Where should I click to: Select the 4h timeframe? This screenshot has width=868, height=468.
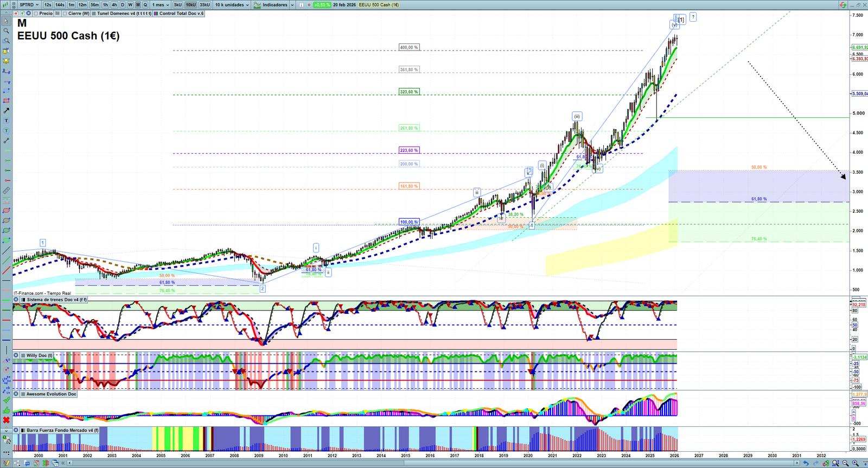pyautogui.click(x=114, y=5)
